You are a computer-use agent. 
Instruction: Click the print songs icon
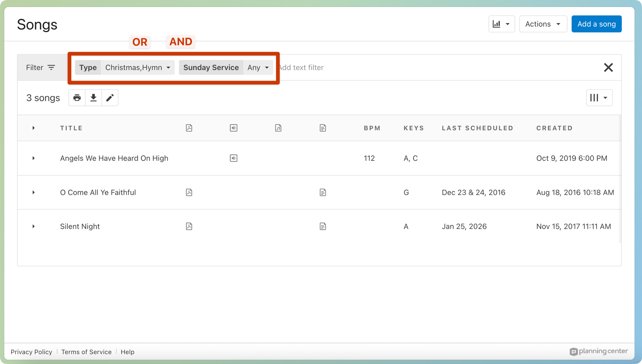[77, 98]
